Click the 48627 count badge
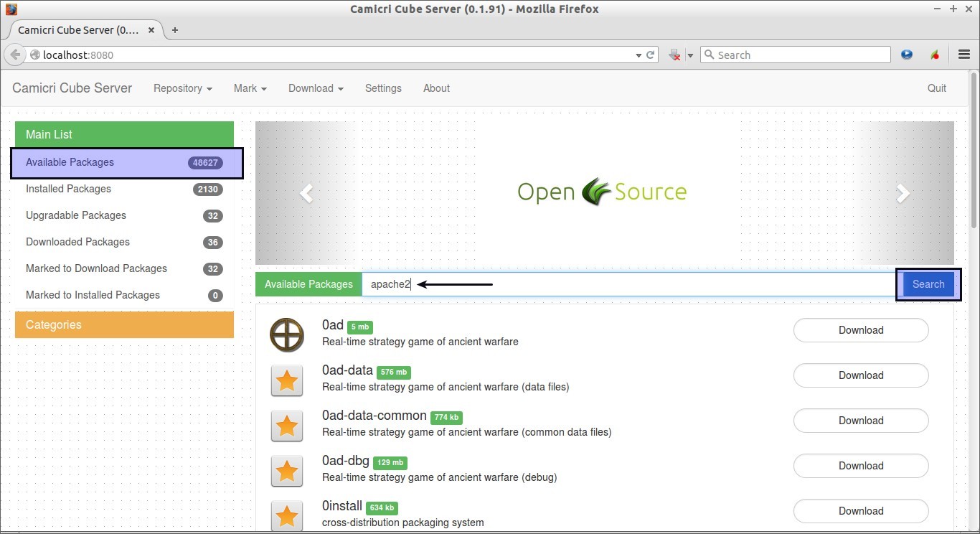The height and width of the screenshot is (534, 980). pos(205,163)
